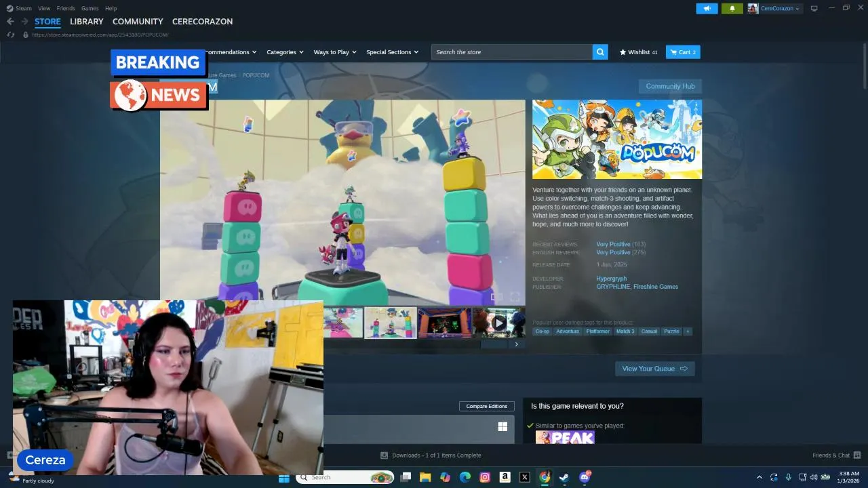868x488 pixels.
Task: Open the PEAK similar game image
Action: pos(565,437)
